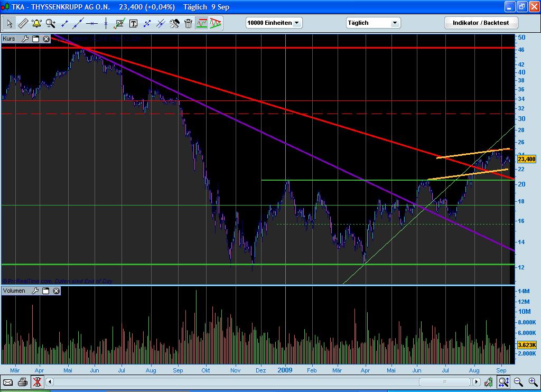Maximize the Kurs panel
541x392 pixels.
pos(35,39)
